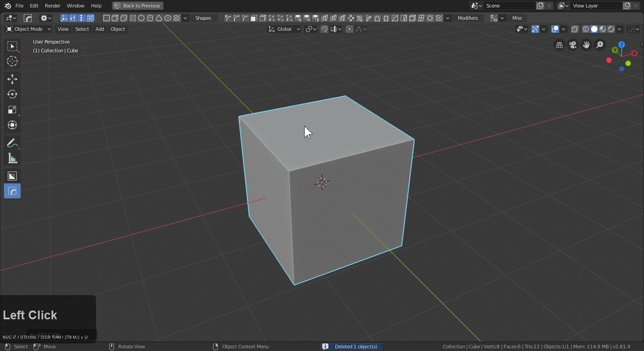The height and width of the screenshot is (351, 644).
Task: Switch viewport shading to Wireframe mode
Action: point(585,29)
